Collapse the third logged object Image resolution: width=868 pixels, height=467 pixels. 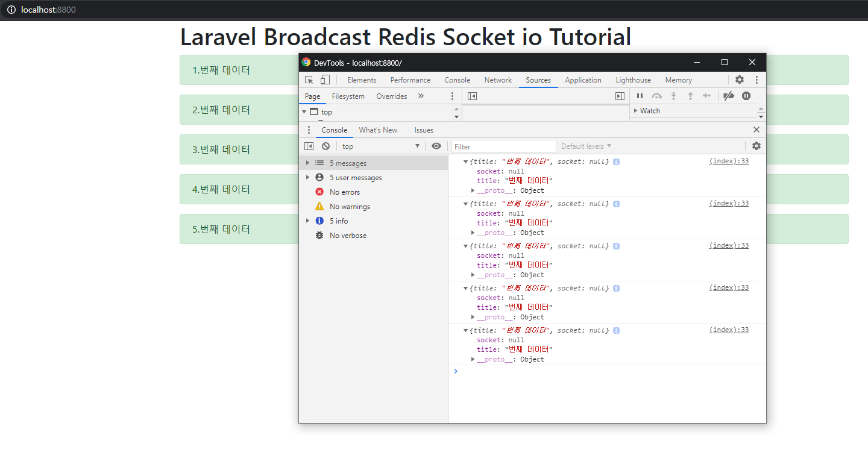click(465, 246)
